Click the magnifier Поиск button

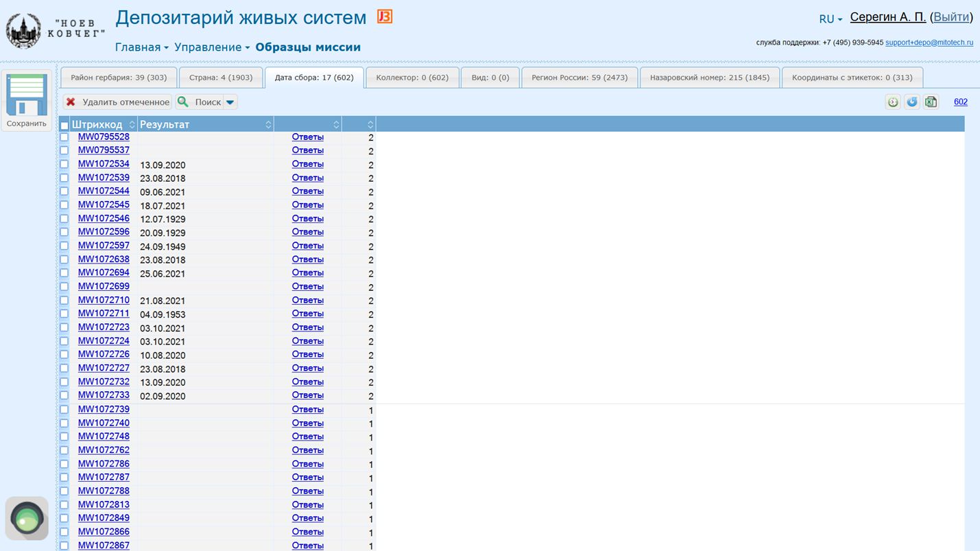(200, 102)
